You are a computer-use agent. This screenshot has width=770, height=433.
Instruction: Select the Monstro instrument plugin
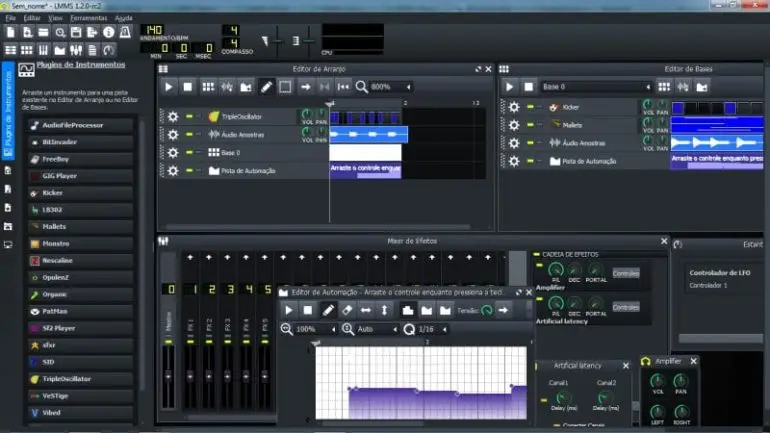point(81,244)
